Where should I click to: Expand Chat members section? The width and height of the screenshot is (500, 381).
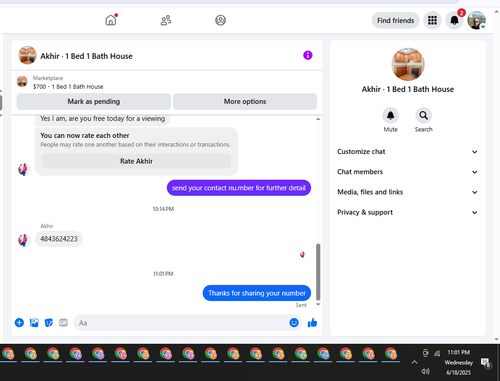(407, 172)
